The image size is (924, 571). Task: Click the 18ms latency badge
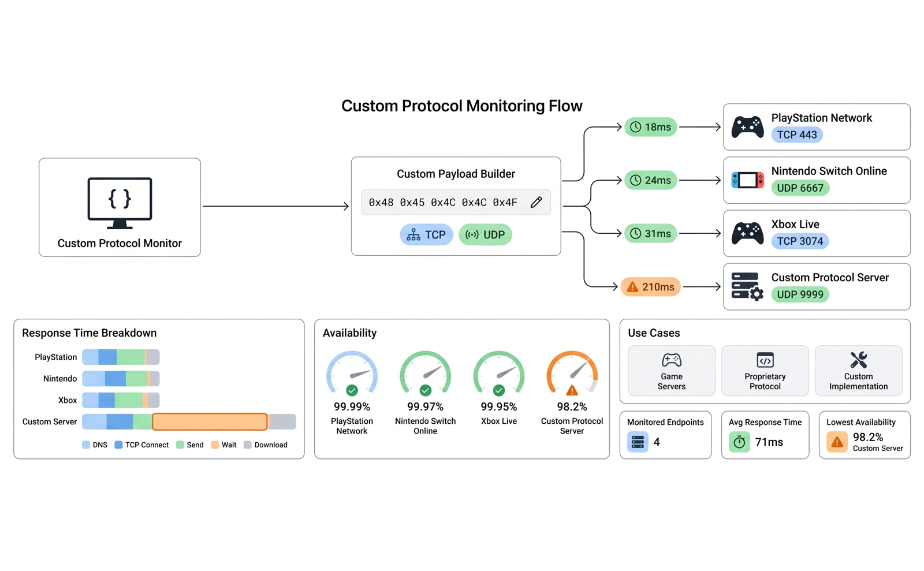651,127
